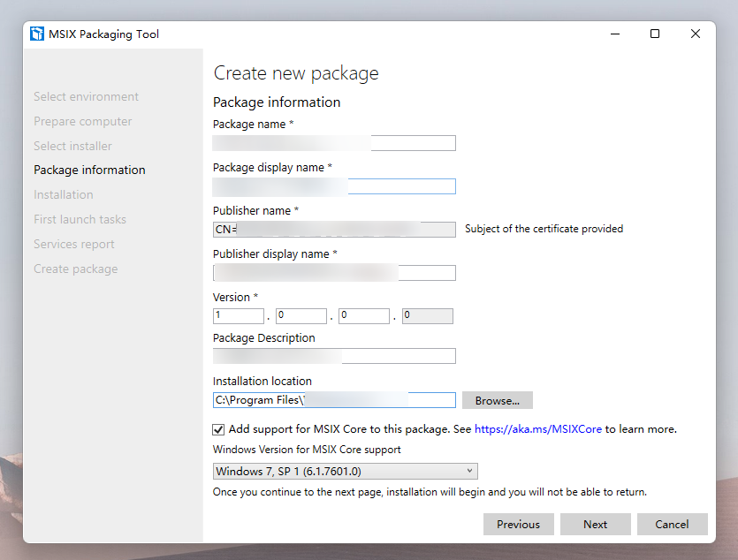Click the Package name field
738x560 pixels.
[x=334, y=143]
